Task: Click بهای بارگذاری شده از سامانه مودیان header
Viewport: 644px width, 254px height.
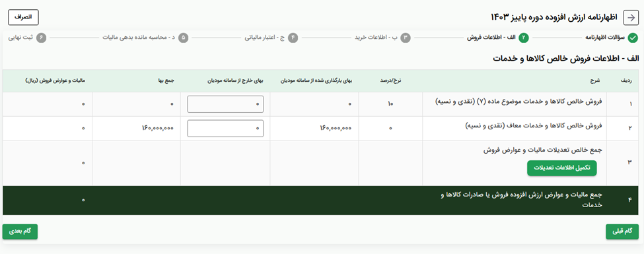Action: tap(316, 81)
